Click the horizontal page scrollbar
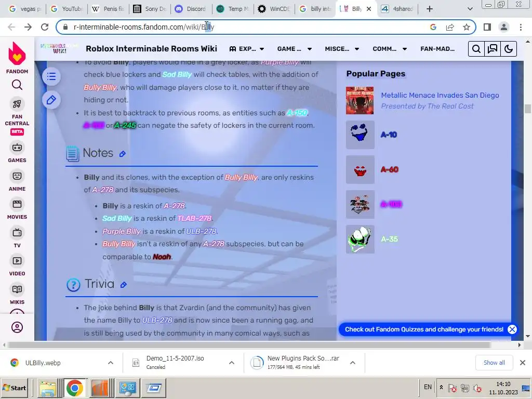This screenshot has width=532, height=399. (x=249, y=345)
